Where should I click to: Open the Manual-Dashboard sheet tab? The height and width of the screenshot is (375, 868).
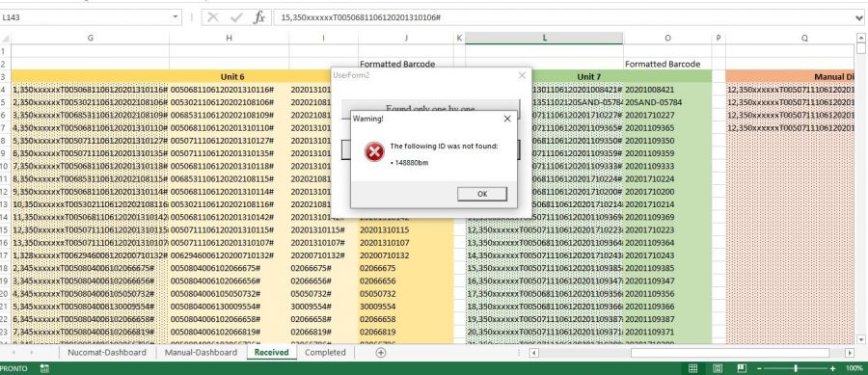click(x=201, y=352)
